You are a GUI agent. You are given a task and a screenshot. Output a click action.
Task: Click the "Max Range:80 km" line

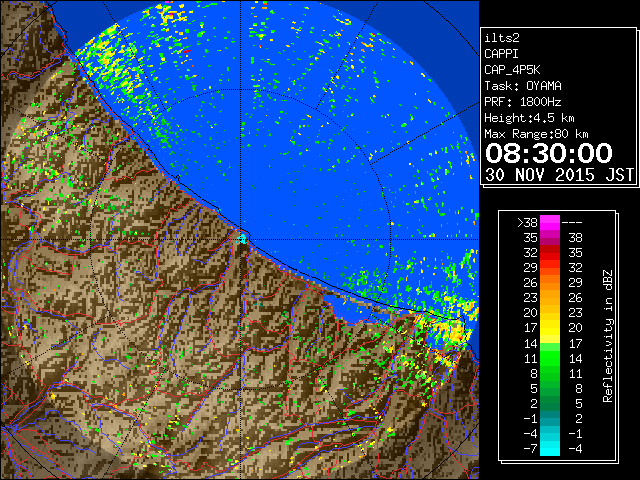pyautogui.click(x=536, y=134)
